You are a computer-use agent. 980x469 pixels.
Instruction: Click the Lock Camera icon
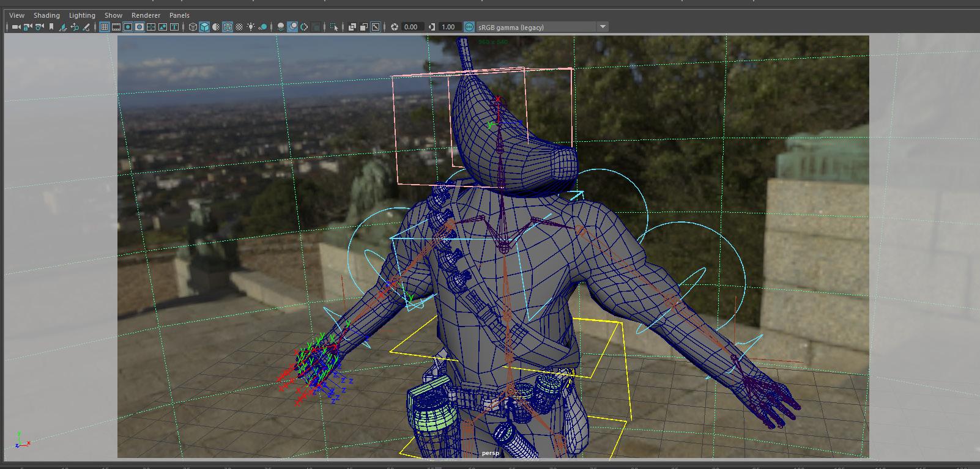click(28, 27)
